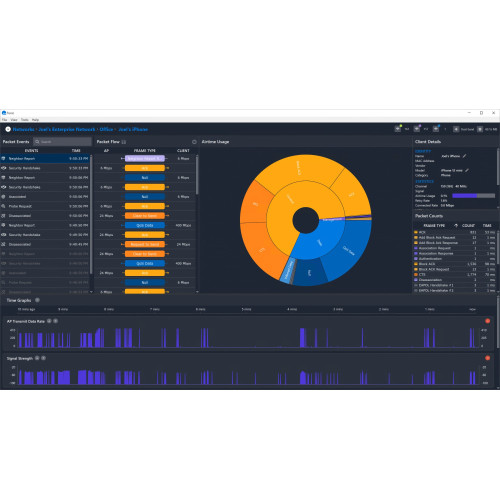Image resolution: width=500 pixels, height=500 pixels.
Task: Remove the Signal Strength graph via red button
Action: click(487, 358)
